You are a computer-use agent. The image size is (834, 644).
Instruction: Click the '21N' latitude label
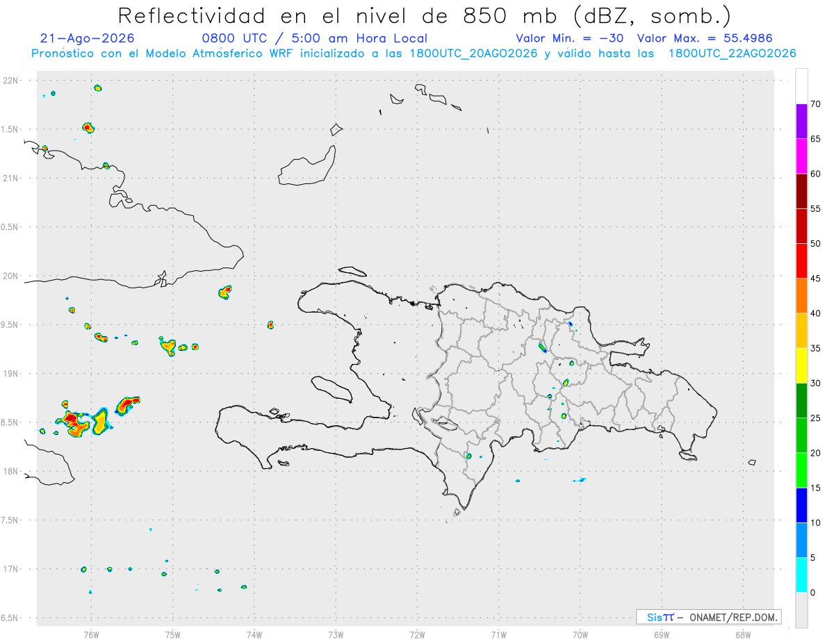12,178
